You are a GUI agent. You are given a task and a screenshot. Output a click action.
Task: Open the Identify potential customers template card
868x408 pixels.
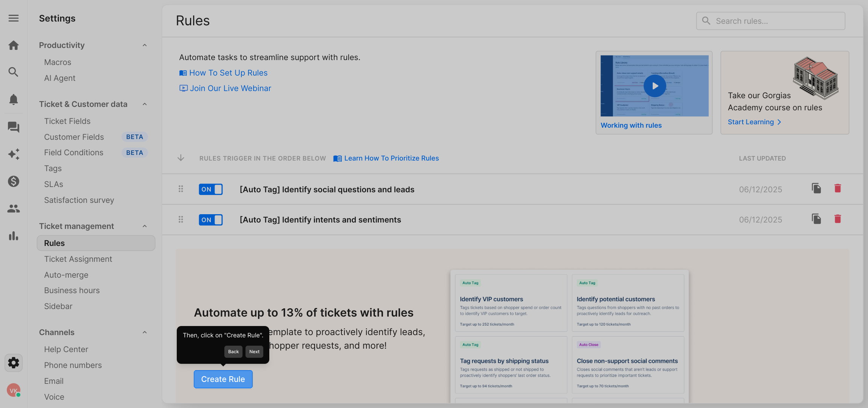click(628, 303)
